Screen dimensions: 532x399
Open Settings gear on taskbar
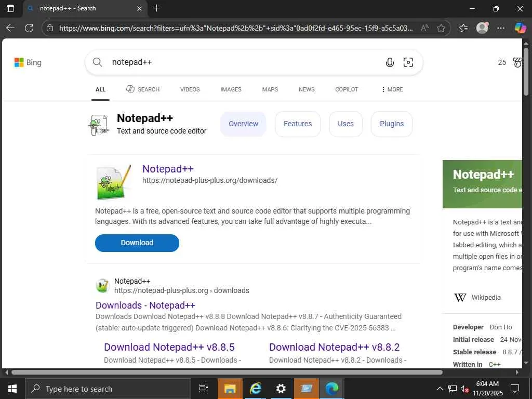[x=281, y=389]
